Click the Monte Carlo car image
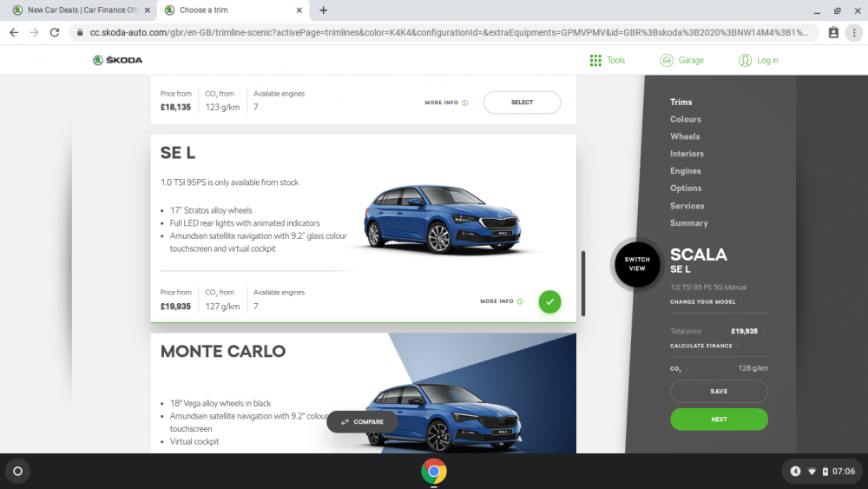Image resolution: width=868 pixels, height=489 pixels. pos(443,418)
